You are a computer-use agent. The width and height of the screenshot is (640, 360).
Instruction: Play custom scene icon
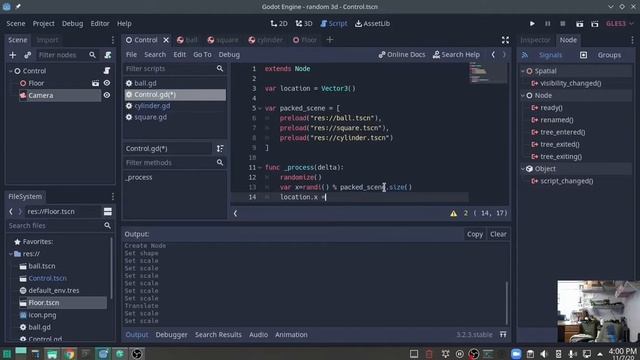pos(595,24)
